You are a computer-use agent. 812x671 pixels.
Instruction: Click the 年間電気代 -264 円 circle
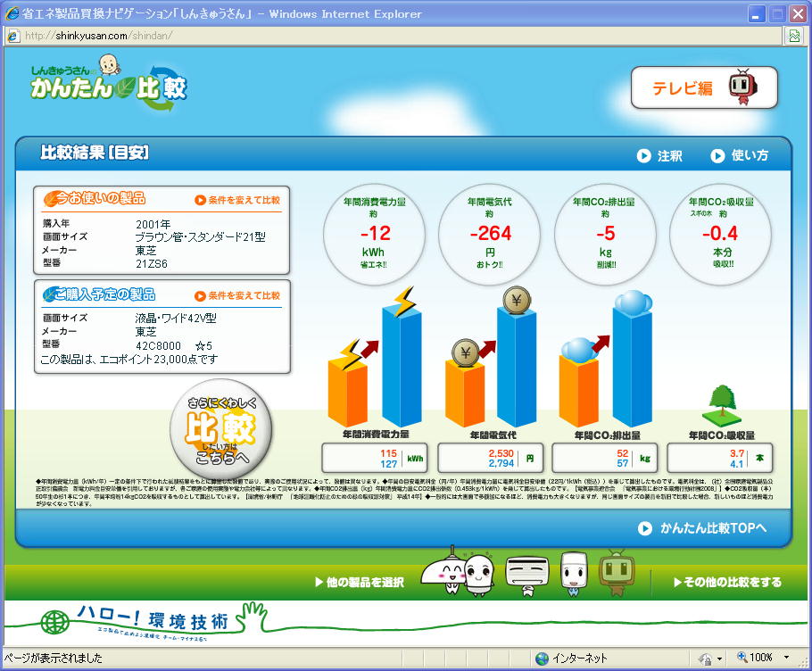click(x=489, y=234)
